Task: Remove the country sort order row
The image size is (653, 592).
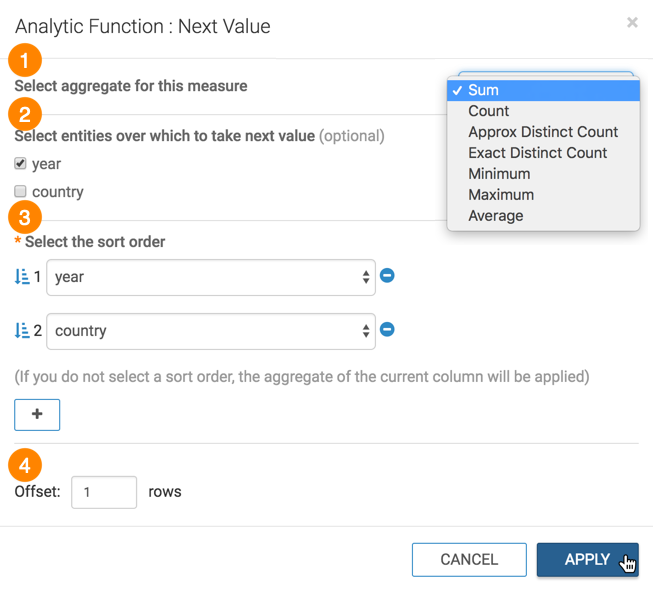Action: (387, 329)
